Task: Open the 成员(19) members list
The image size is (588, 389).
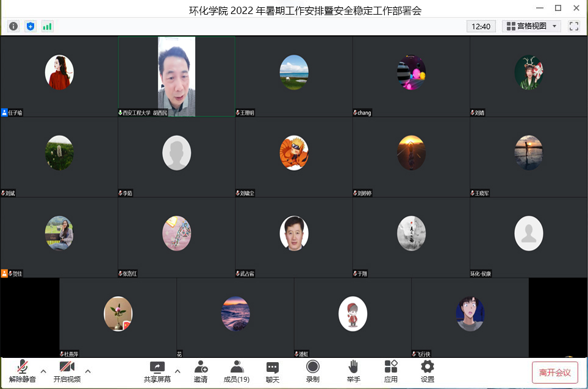Action: [237, 371]
